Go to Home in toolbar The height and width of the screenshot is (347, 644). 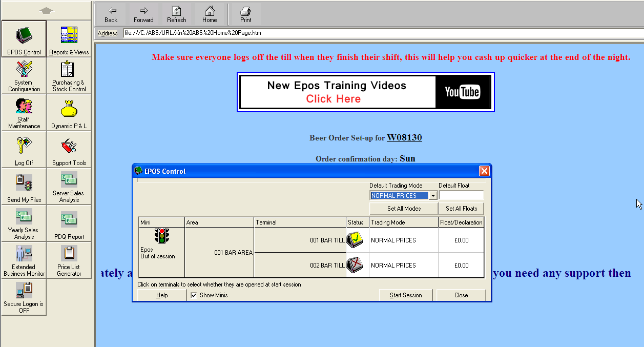pyautogui.click(x=210, y=14)
